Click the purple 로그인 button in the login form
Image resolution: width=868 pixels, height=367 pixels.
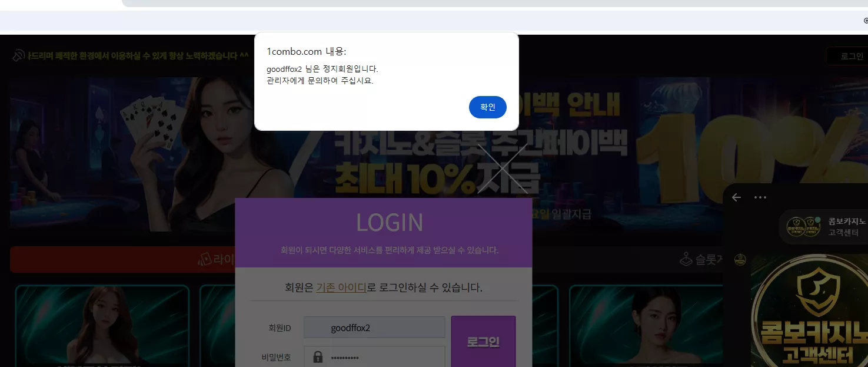tap(483, 342)
